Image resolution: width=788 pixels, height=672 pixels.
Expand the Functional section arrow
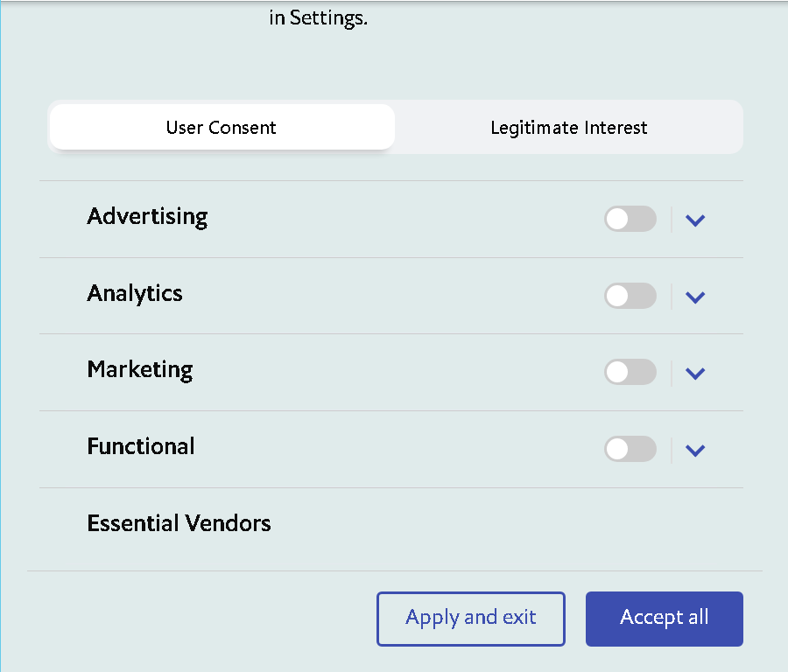coord(695,450)
